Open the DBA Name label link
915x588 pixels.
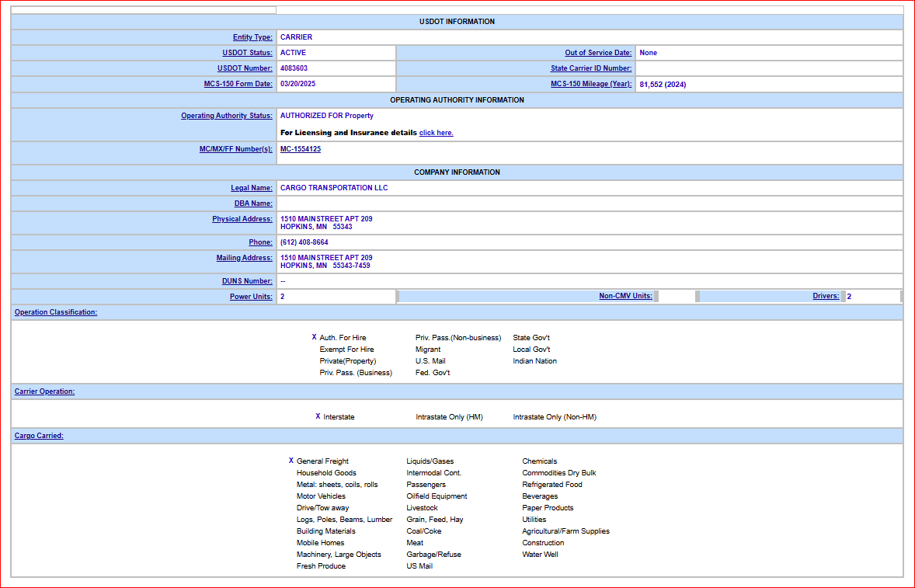(x=253, y=204)
